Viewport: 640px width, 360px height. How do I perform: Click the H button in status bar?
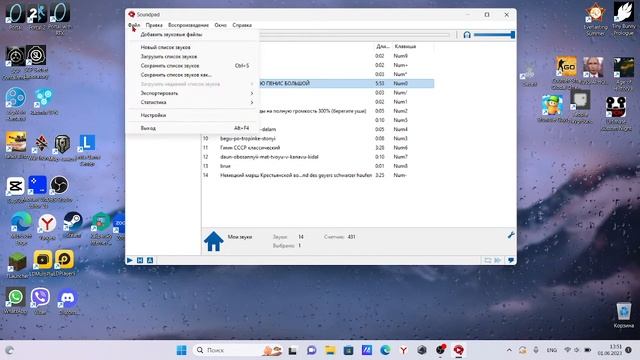click(x=140, y=260)
